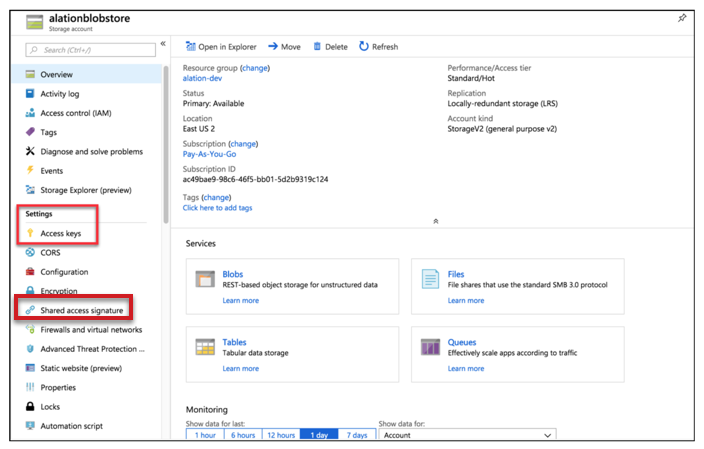704x449 pixels.
Task: Open the Queues service icon
Action: (430, 347)
